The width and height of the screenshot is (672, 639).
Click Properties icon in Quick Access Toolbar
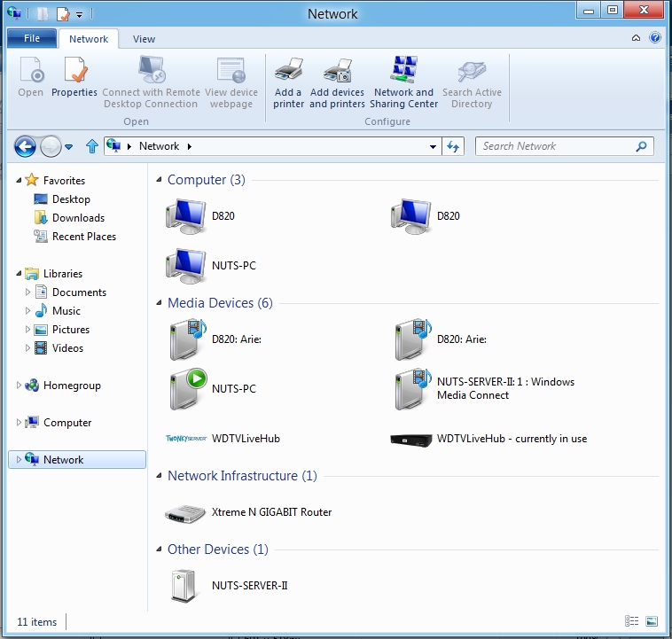pos(63,14)
